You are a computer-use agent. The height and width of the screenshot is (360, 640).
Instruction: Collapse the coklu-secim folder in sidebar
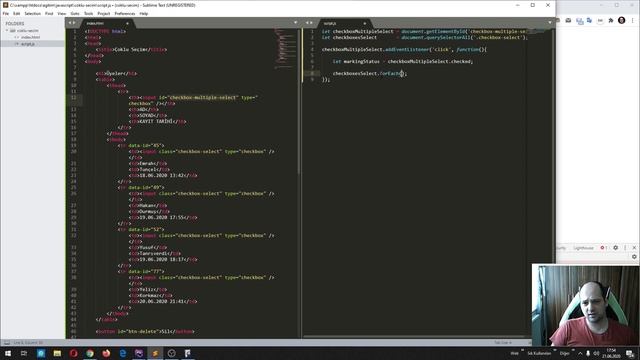[x=7, y=31]
